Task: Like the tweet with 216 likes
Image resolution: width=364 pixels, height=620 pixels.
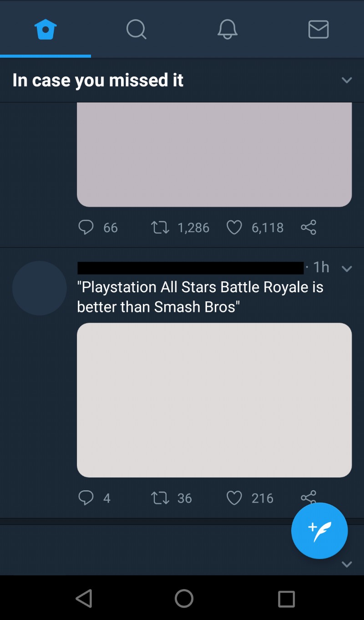Action: coord(234,498)
